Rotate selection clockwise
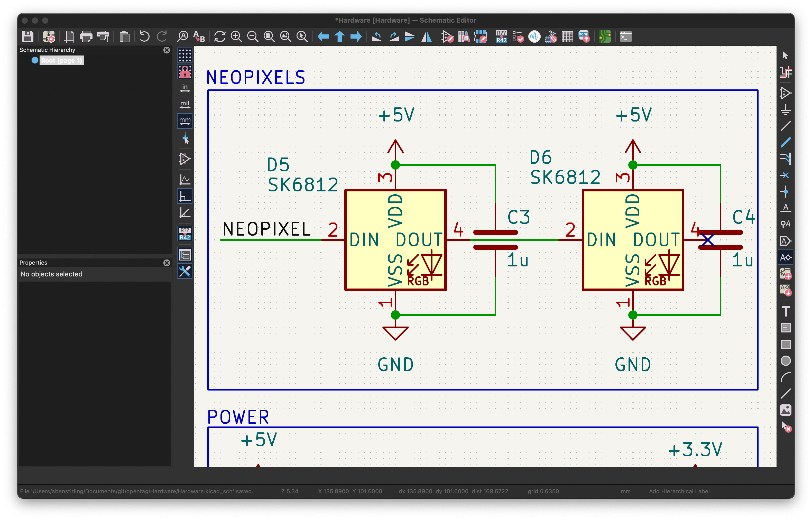 (393, 36)
